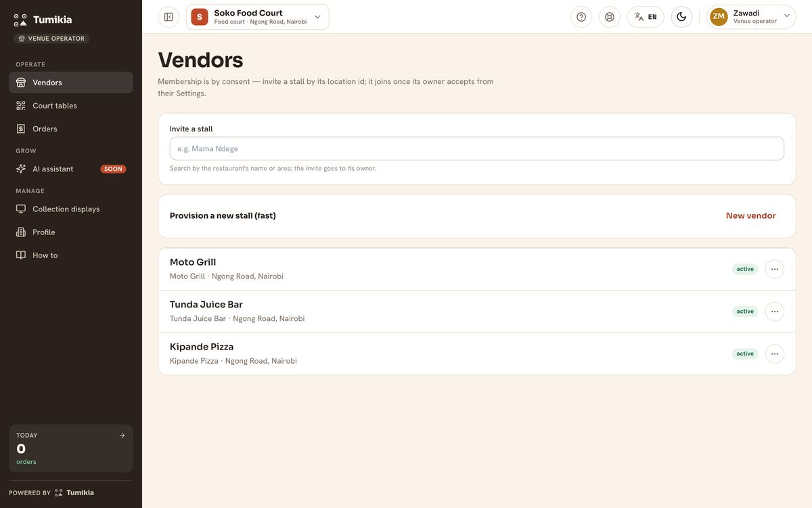This screenshot has height=508, width=812.
Task: Click the support lifebuoy icon
Action: 610,17
